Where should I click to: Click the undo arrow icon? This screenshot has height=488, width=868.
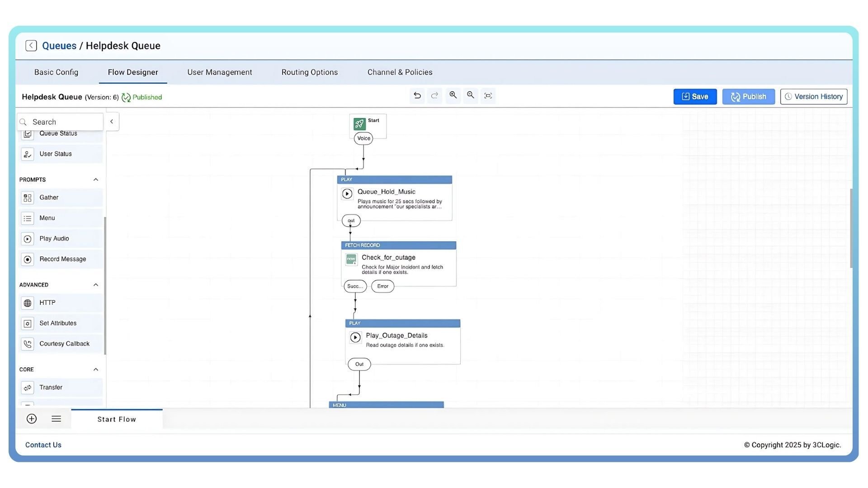pyautogui.click(x=417, y=96)
